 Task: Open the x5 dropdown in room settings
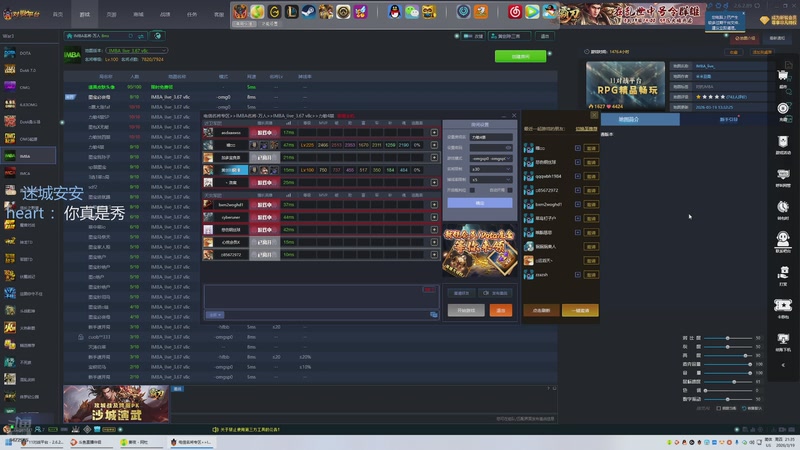(x=491, y=180)
